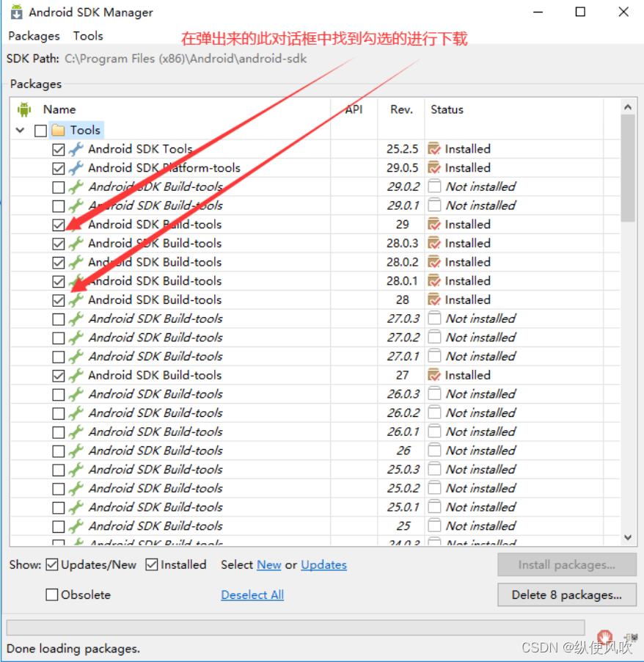
Task: Click the Android SDK Manager title bar icon
Action: click(x=16, y=12)
